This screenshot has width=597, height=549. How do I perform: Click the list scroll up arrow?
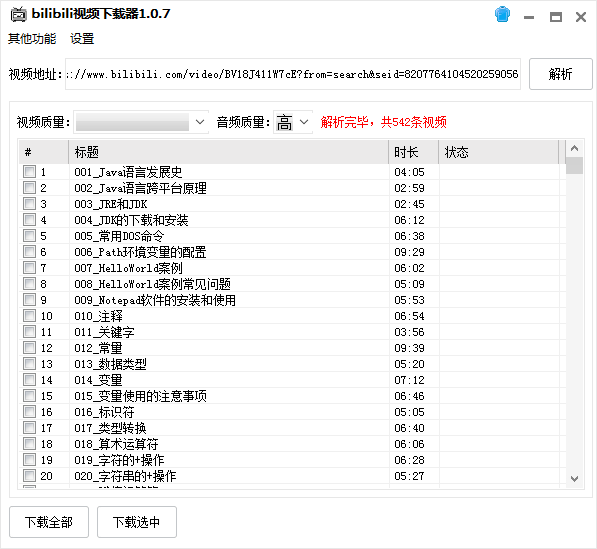click(575, 148)
